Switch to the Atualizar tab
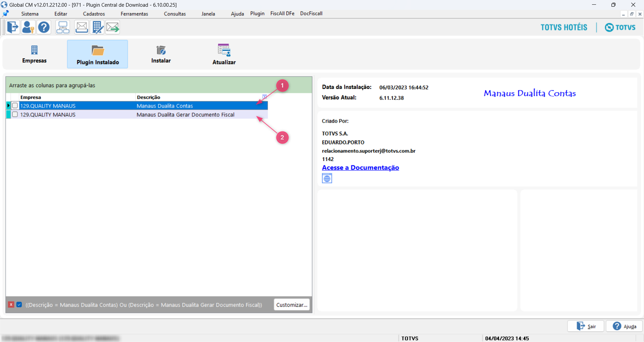 tap(224, 54)
